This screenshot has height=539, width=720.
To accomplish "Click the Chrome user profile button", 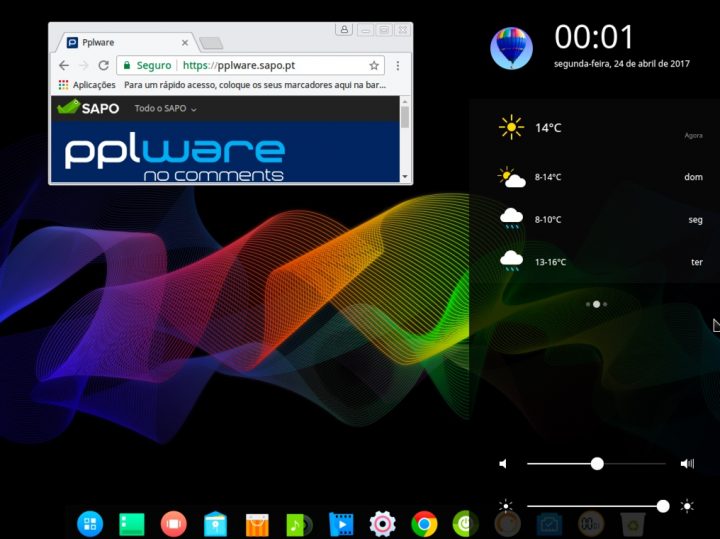I will [x=344, y=30].
